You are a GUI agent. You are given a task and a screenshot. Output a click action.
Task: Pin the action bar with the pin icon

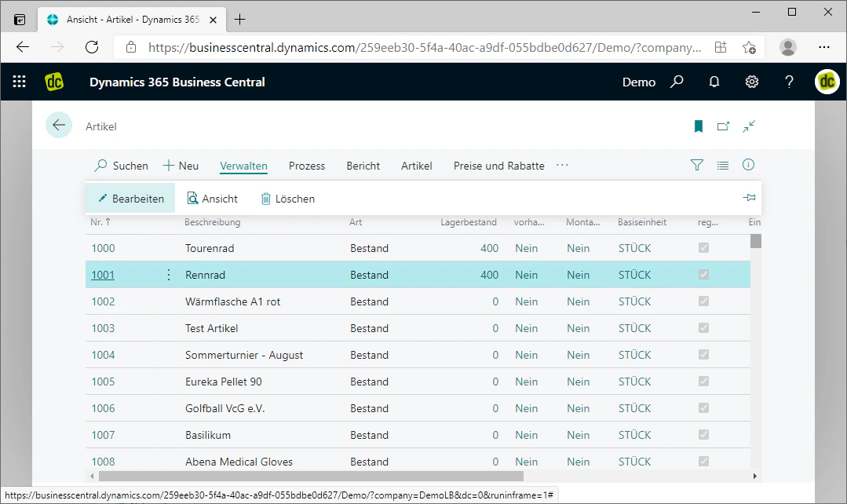pyautogui.click(x=749, y=198)
